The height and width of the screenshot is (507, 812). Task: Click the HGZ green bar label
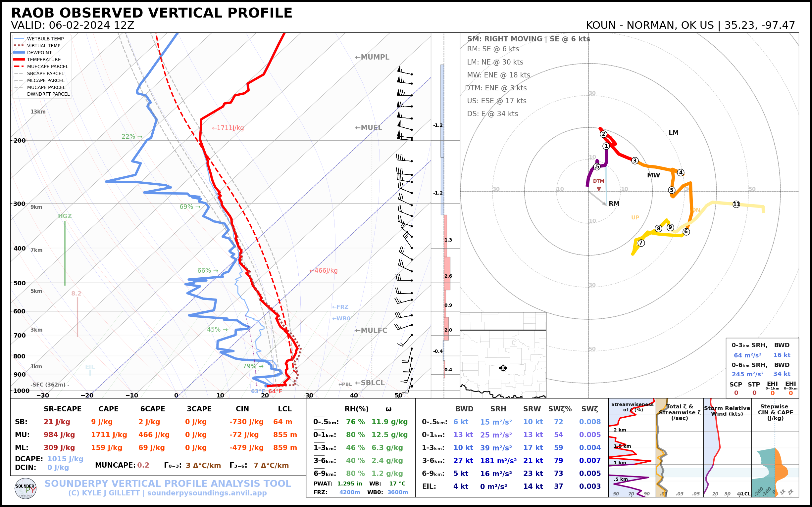pos(65,216)
